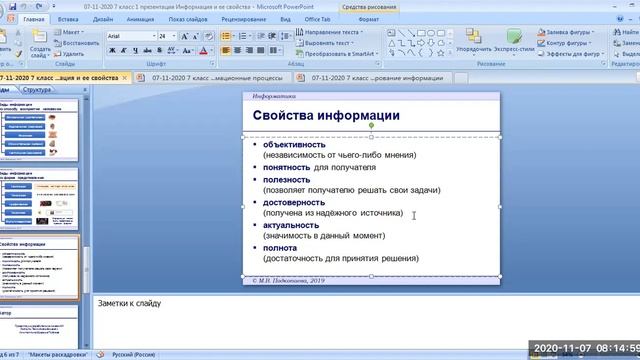Justify the text alignment
Image resolution: width=640 pixels, height=360 pixels.
pyautogui.click(x=261, y=51)
